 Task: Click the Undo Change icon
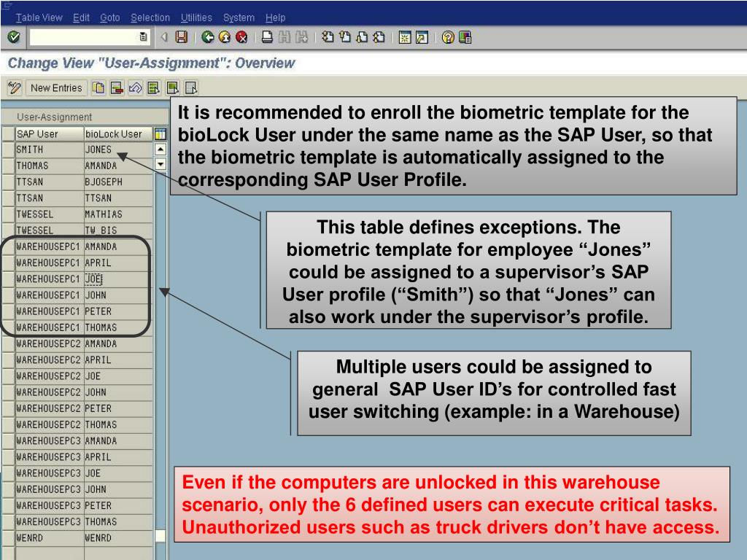[135, 88]
